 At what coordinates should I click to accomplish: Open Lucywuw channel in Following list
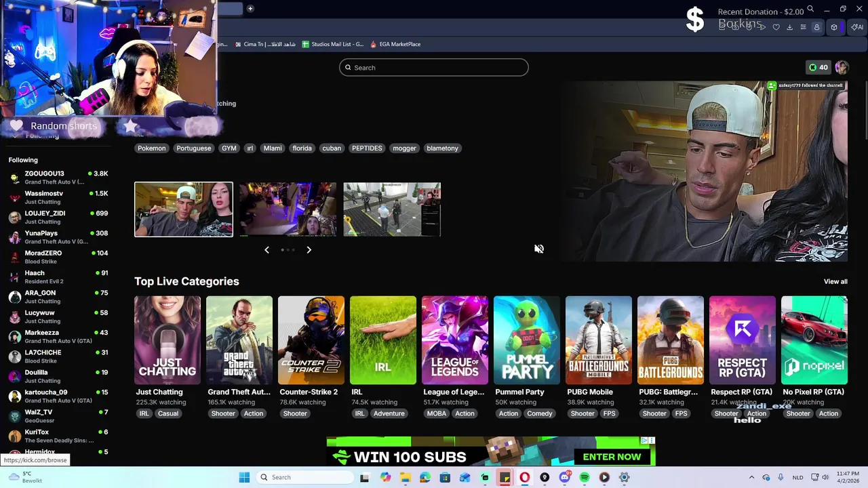point(59,317)
